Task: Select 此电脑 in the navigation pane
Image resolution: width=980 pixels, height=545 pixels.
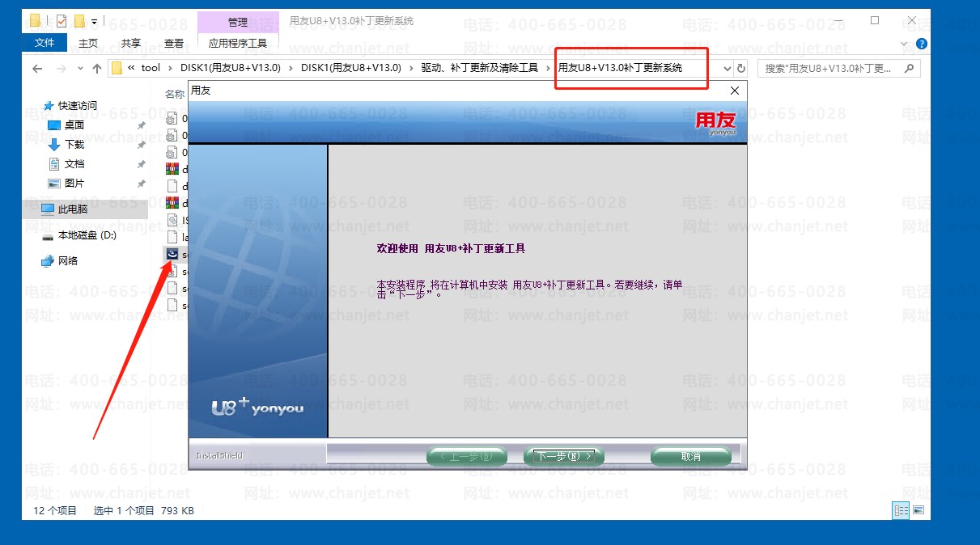Action: [73, 209]
